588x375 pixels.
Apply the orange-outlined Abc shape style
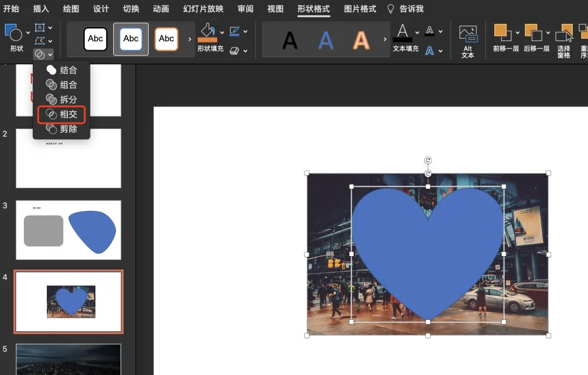(x=166, y=39)
